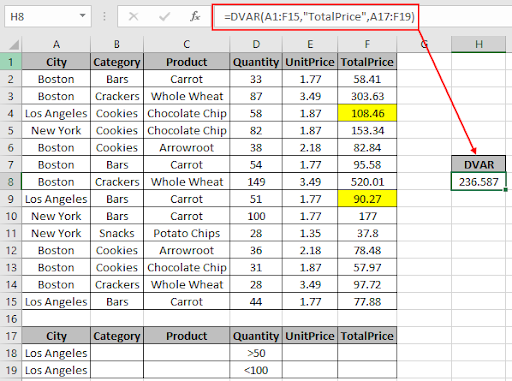Select the yellow cell with 108.46
Viewport: 512px width, 381px height.
coord(367,113)
